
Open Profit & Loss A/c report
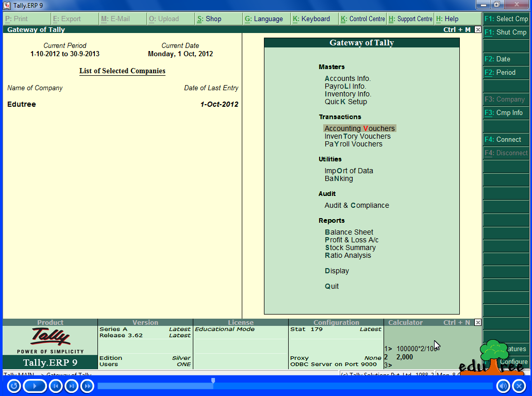coord(352,240)
